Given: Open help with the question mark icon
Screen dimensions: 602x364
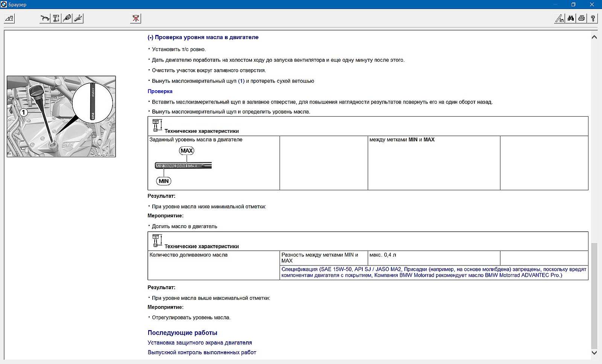Looking at the screenshot, I should [593, 18].
